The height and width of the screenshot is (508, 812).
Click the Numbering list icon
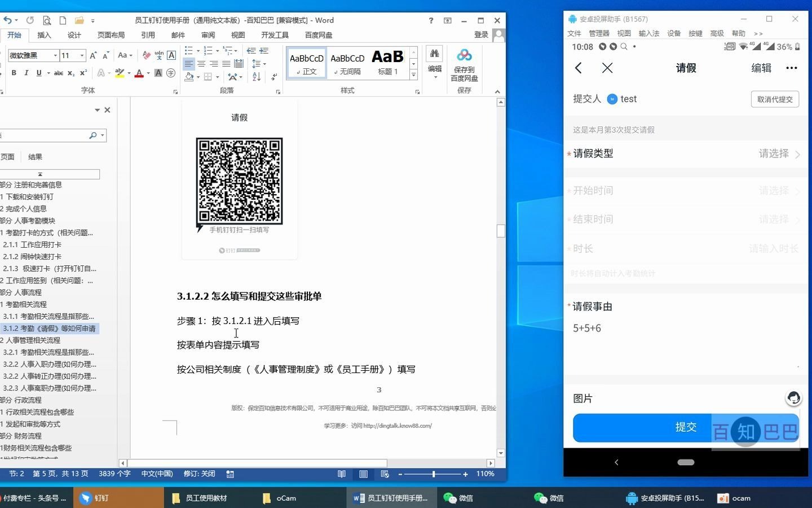point(208,51)
